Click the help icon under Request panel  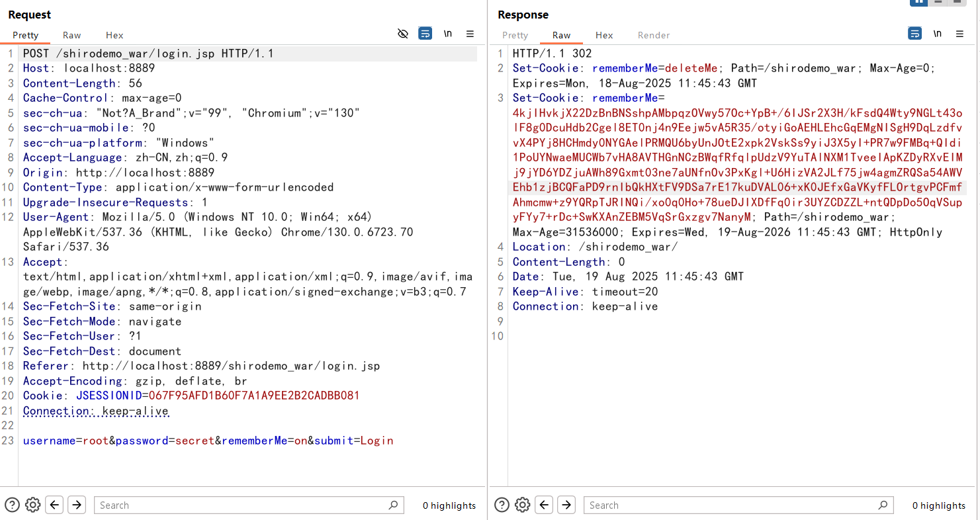11,505
